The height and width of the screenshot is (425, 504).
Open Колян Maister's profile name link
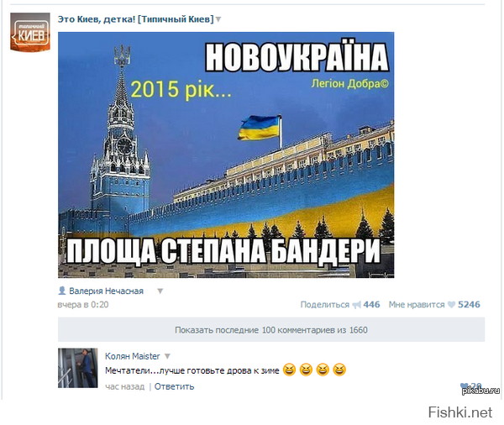point(132,356)
